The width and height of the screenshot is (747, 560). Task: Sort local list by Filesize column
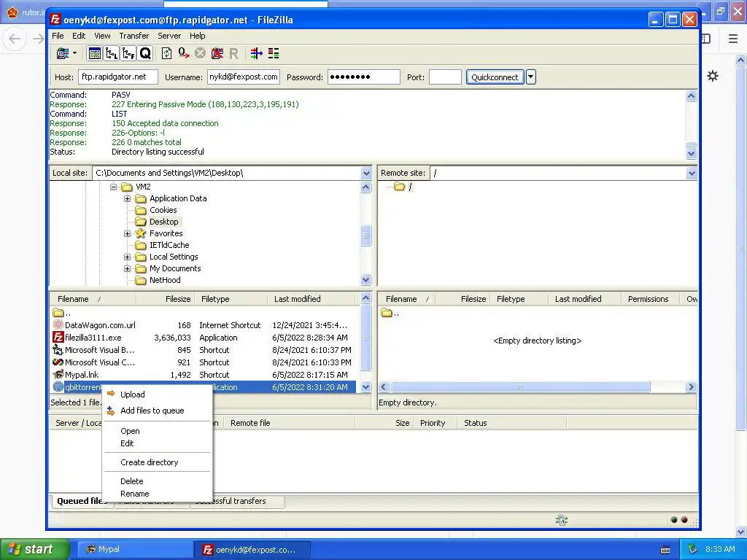[165, 299]
